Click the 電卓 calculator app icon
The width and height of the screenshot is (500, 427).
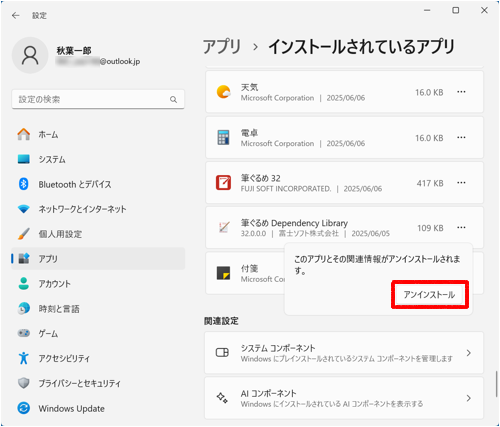click(x=223, y=137)
